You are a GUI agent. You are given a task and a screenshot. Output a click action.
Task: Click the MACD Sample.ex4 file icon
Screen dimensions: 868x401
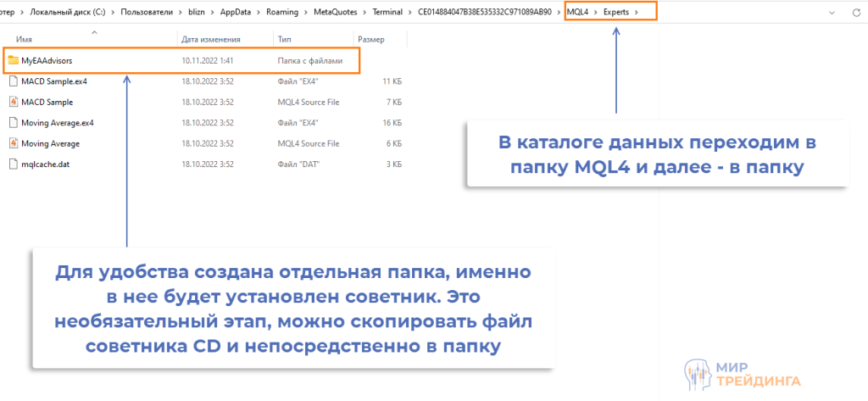click(x=13, y=81)
